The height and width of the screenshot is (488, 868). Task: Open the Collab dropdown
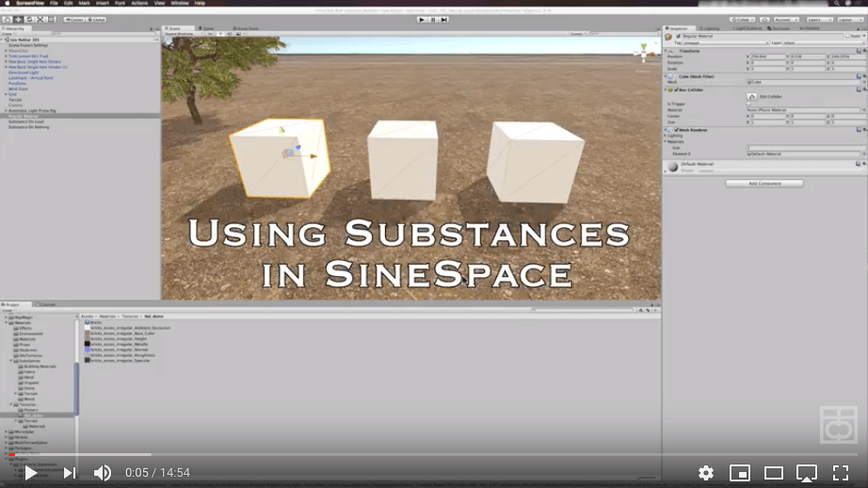click(742, 20)
